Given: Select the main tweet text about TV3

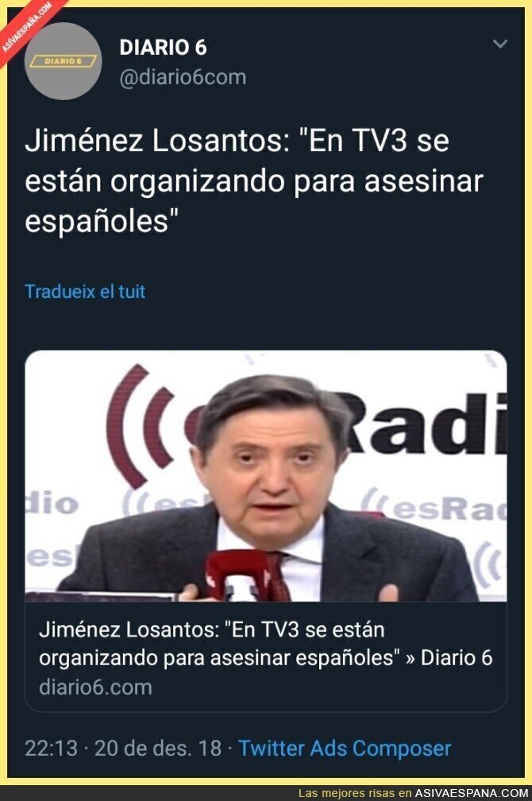Looking at the screenshot, I should click(x=254, y=181).
